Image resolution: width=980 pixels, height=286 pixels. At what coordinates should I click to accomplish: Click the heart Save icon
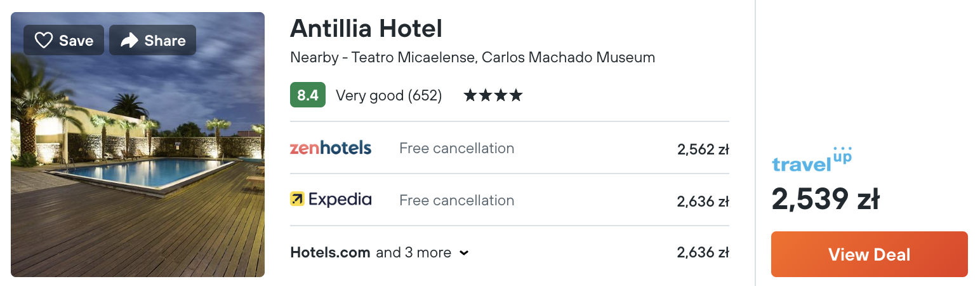(43, 41)
